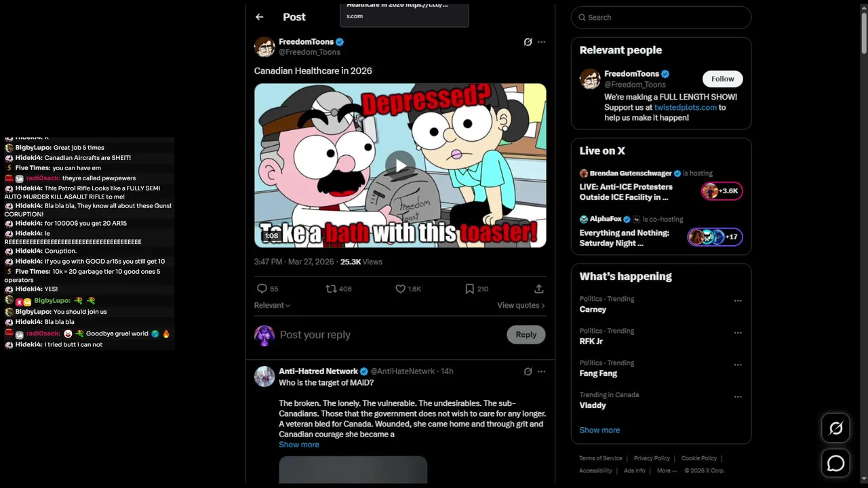Select the RFK Jr trending topic
Screen dimensions: 868x488
(x=591, y=342)
